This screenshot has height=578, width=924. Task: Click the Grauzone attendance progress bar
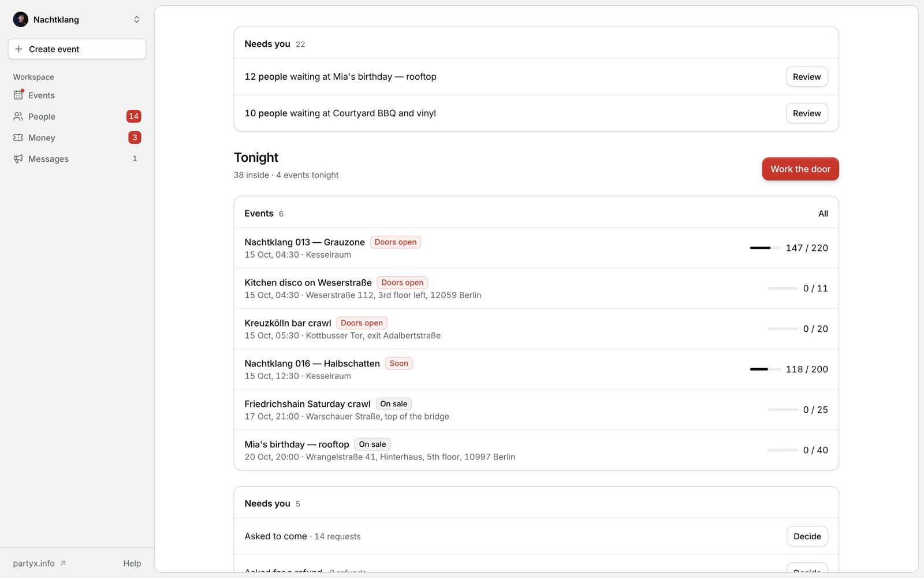(765, 248)
